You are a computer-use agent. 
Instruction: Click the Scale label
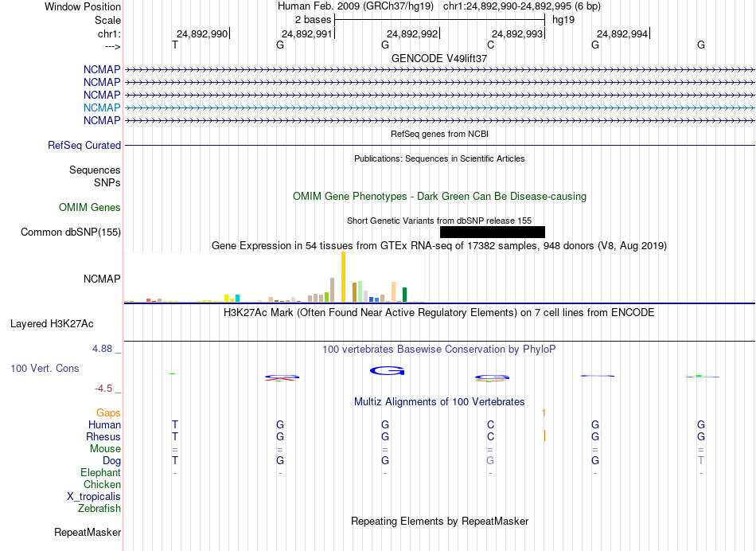(107, 20)
